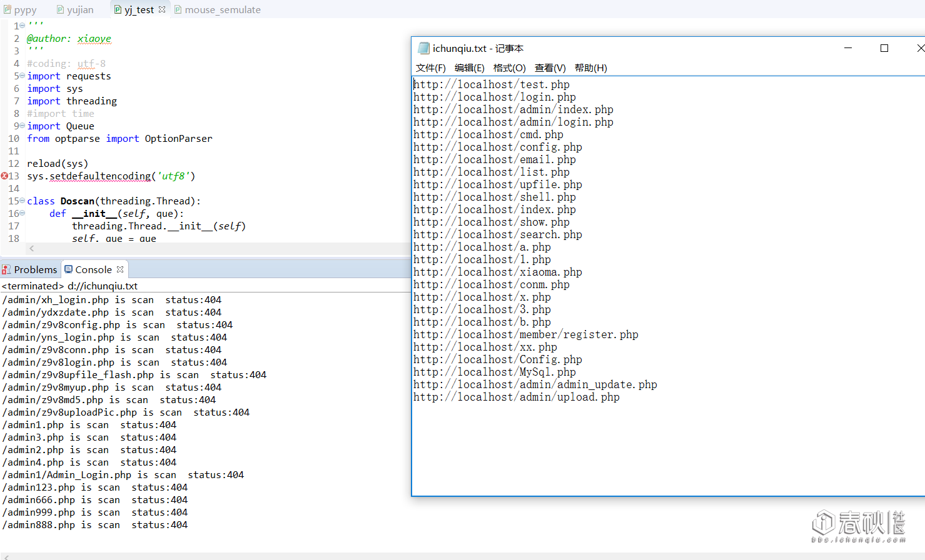The width and height of the screenshot is (925, 560).
Task: Collapse the docstring fold at line 1
Action: [x=23, y=26]
